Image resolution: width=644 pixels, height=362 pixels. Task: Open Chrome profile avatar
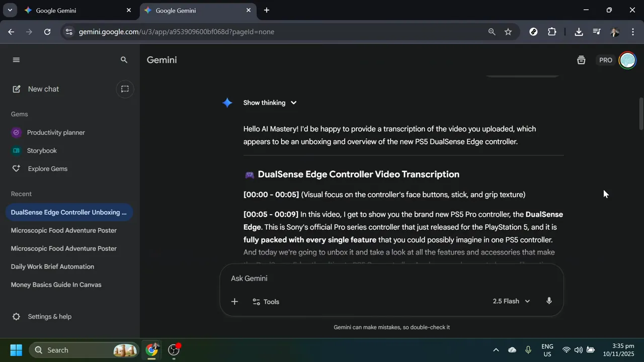(x=615, y=32)
